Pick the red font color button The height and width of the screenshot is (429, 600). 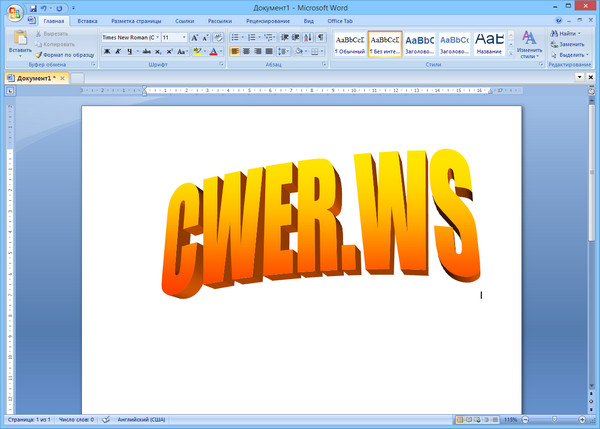pyautogui.click(x=214, y=51)
